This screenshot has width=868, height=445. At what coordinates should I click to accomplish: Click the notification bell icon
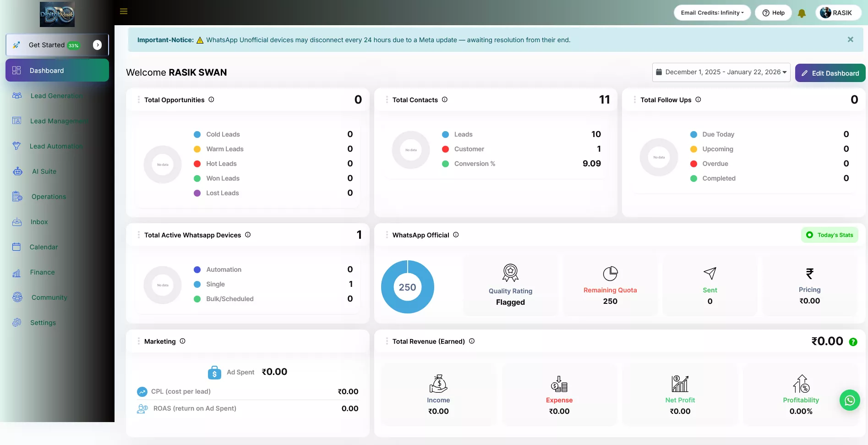click(802, 13)
